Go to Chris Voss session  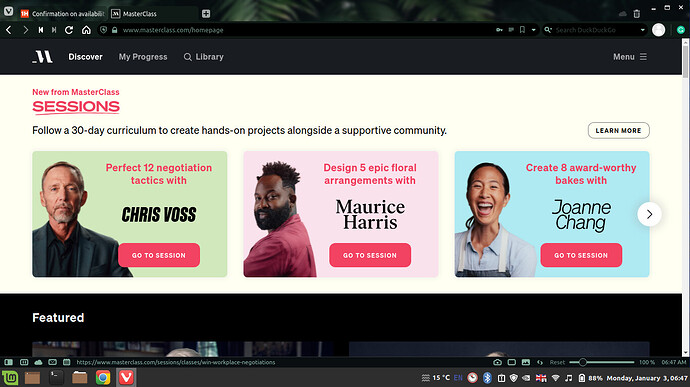click(159, 255)
